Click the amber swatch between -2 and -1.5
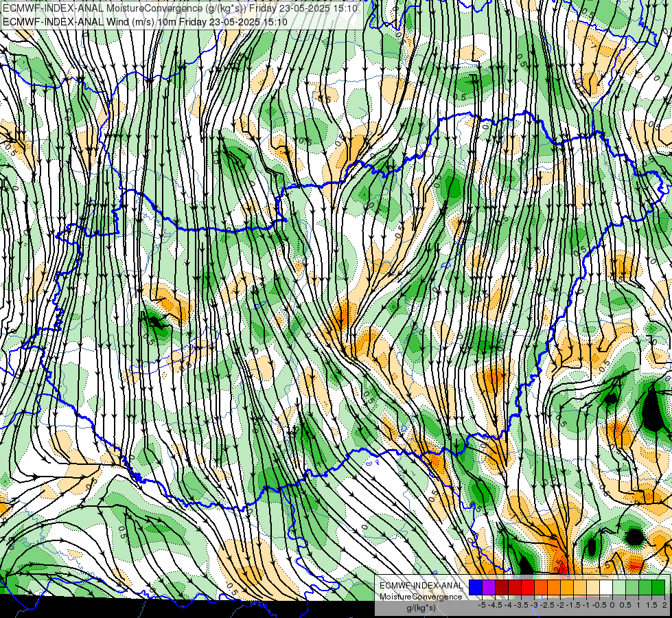The width and height of the screenshot is (672, 618). tap(566, 587)
